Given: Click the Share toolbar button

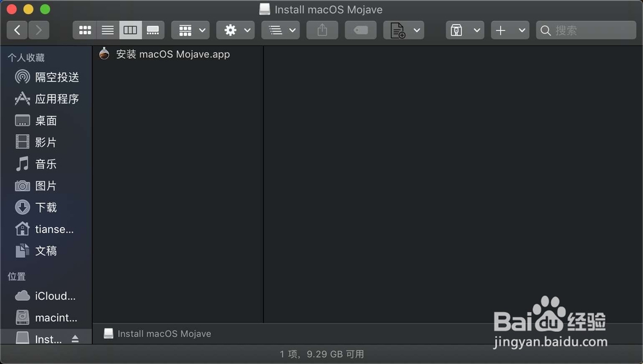Looking at the screenshot, I should pos(322,30).
